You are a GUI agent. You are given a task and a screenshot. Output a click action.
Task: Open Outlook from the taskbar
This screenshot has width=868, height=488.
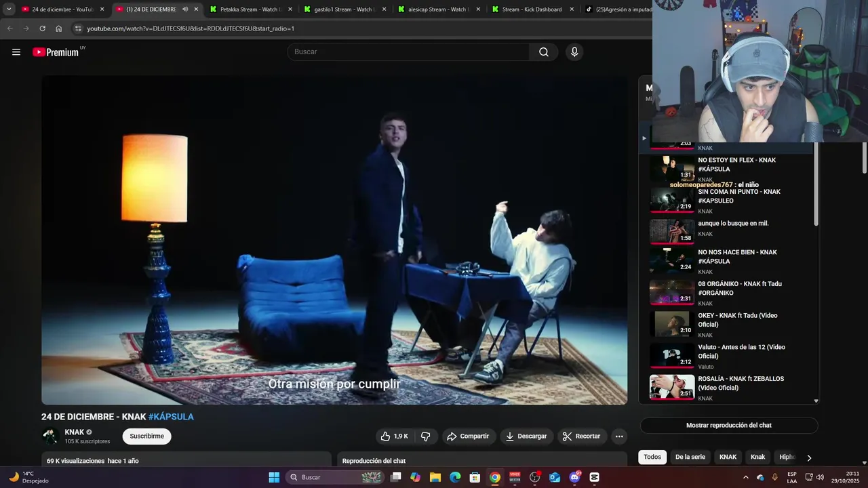tap(555, 477)
